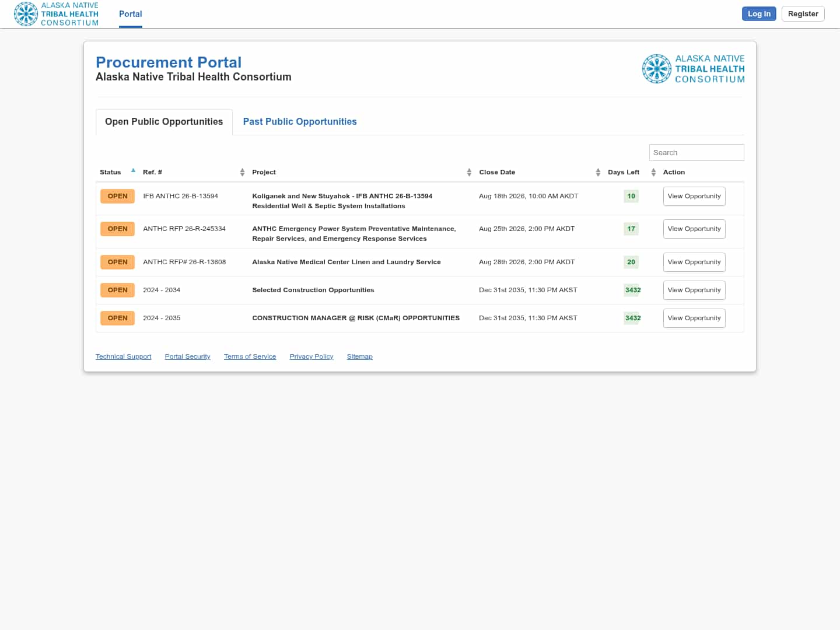Click close date Aug 28th 2026, 2:00 PM AKDT
840x630 pixels.
tap(527, 262)
